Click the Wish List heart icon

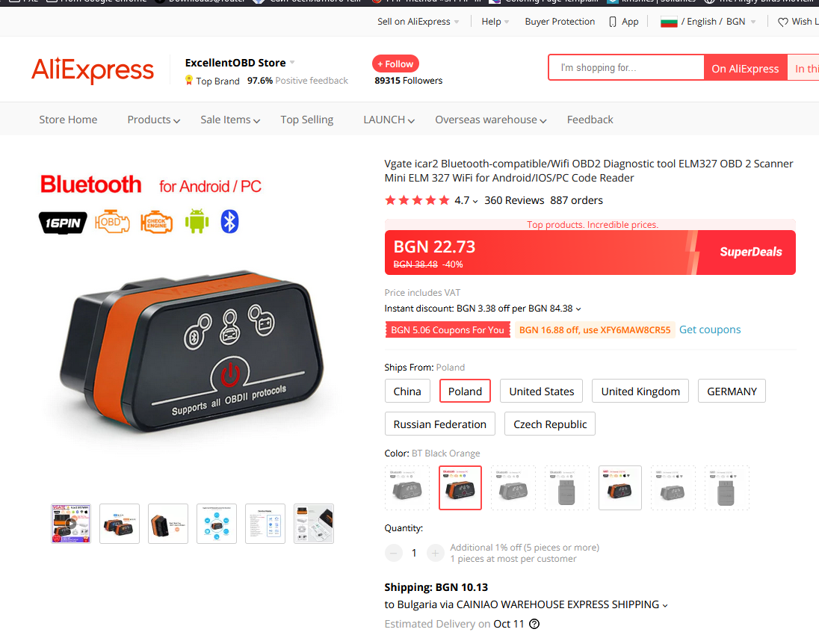click(783, 22)
